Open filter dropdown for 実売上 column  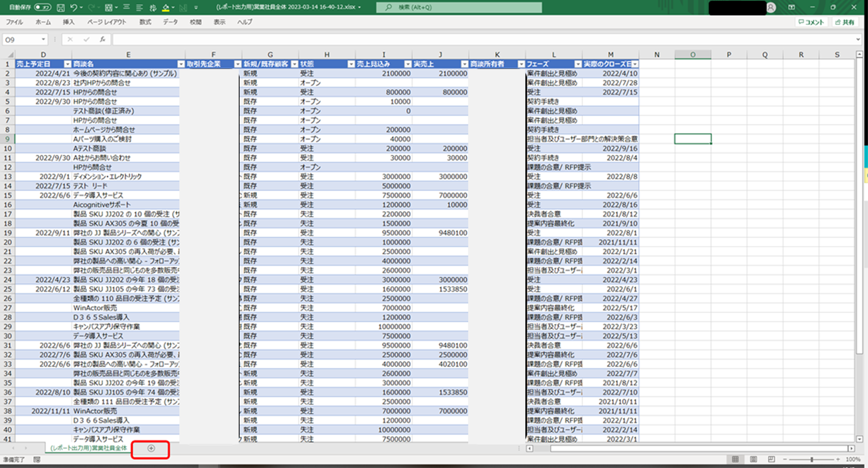[465, 64]
